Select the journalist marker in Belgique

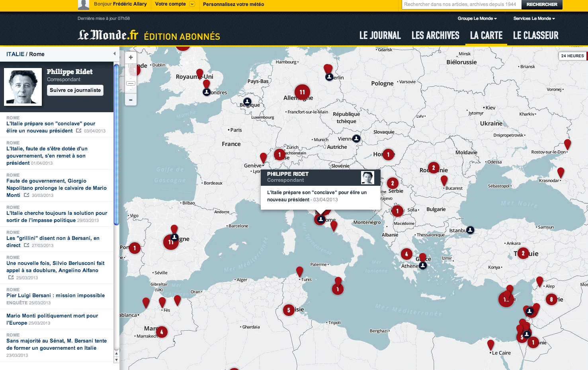pyautogui.click(x=247, y=101)
